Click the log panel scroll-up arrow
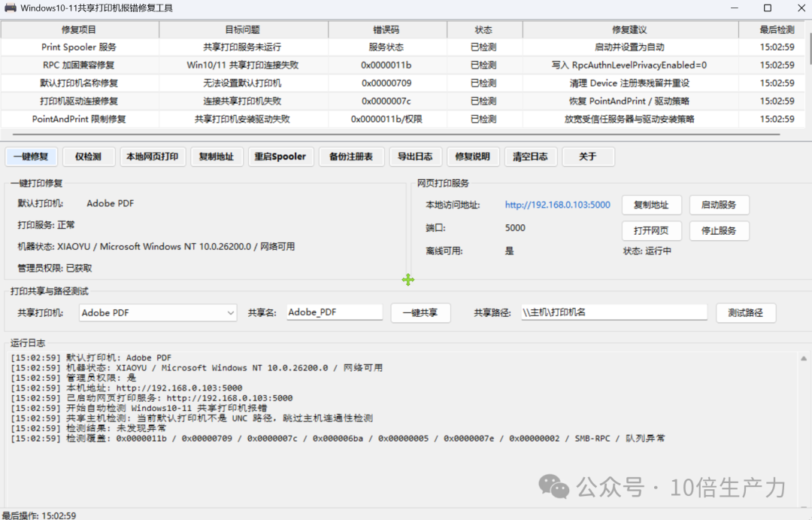 (804, 358)
